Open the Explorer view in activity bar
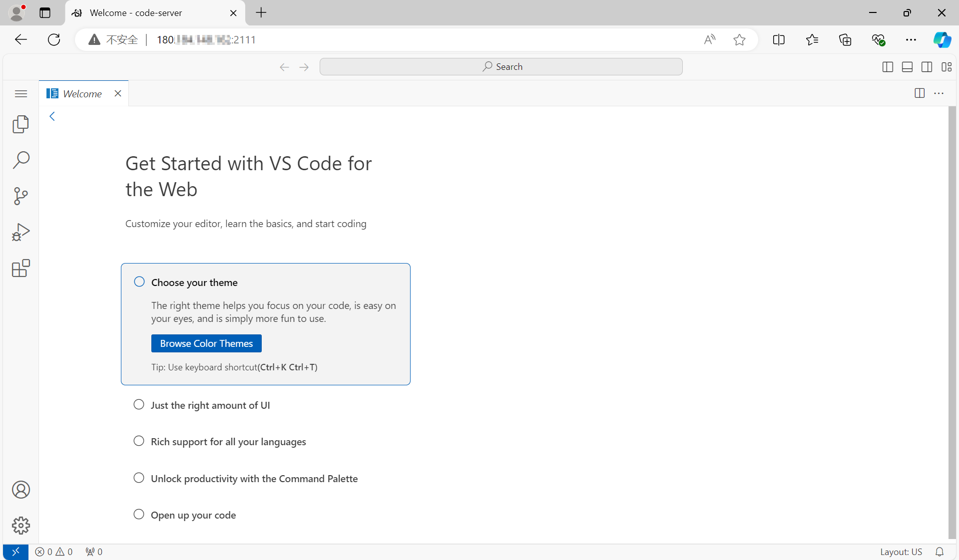 pos(20,124)
